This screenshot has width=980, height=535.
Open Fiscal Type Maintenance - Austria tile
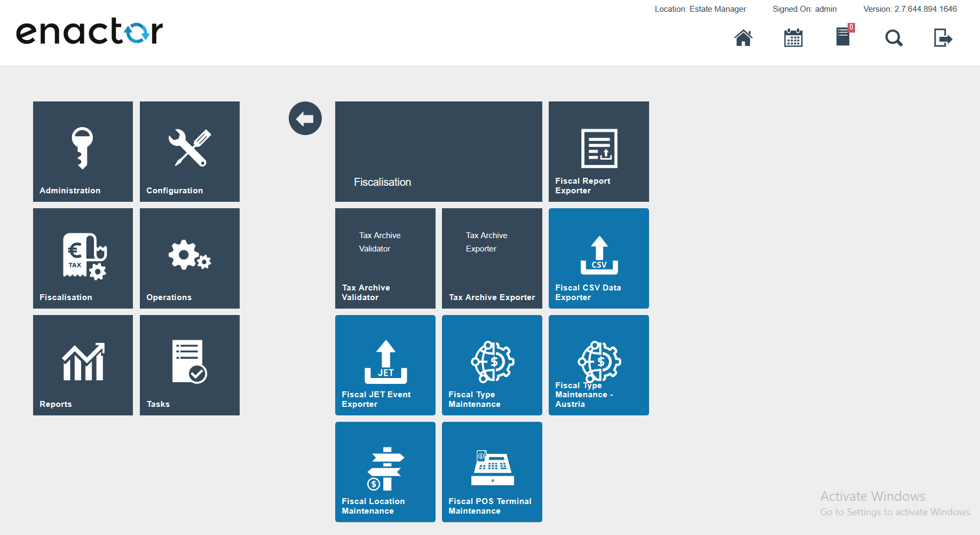pyautogui.click(x=599, y=365)
